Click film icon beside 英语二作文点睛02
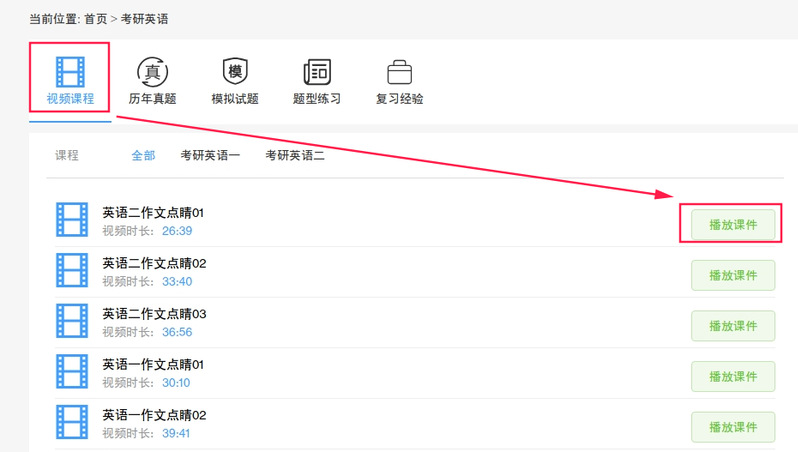The width and height of the screenshot is (798, 452). (x=72, y=271)
